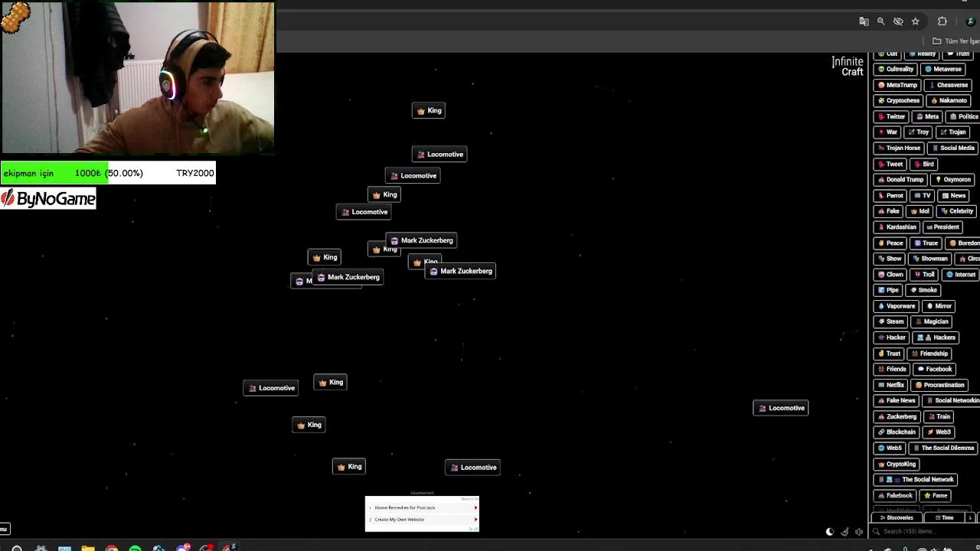Select the Twitter element
980x551 pixels.
(891, 116)
